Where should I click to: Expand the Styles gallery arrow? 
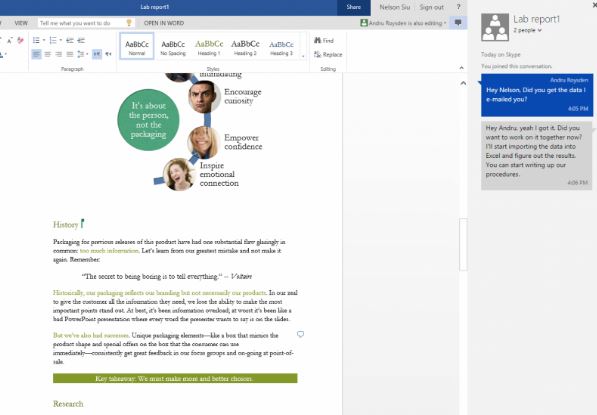pos(303,56)
